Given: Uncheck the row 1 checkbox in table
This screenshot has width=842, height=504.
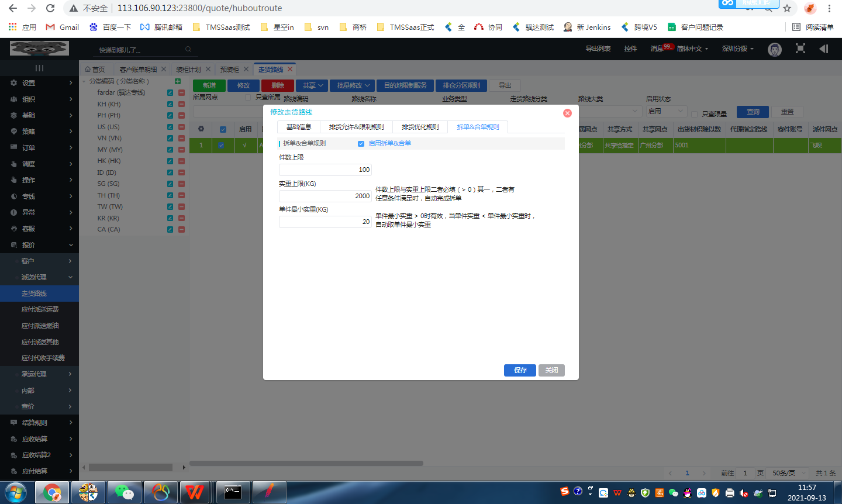Looking at the screenshot, I should (221, 145).
